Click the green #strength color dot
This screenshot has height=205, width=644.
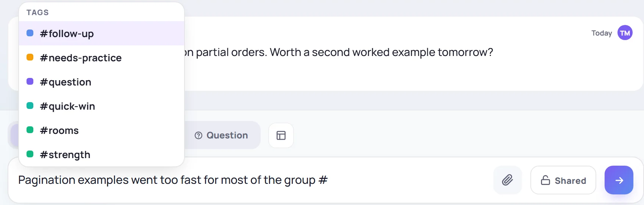pyautogui.click(x=30, y=154)
